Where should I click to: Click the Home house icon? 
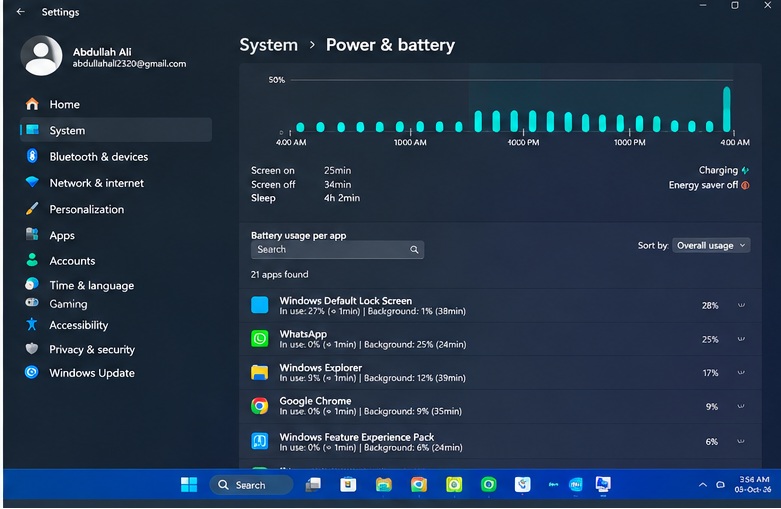[32, 104]
